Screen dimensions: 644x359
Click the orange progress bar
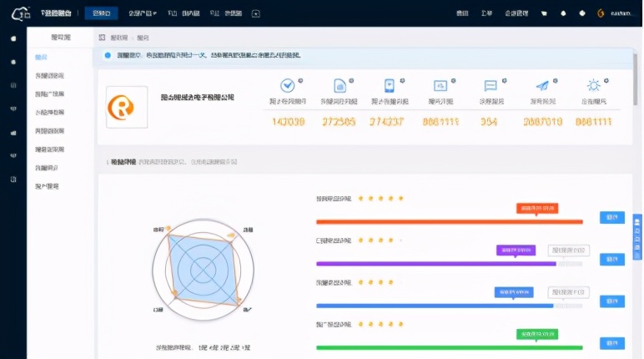449,222
